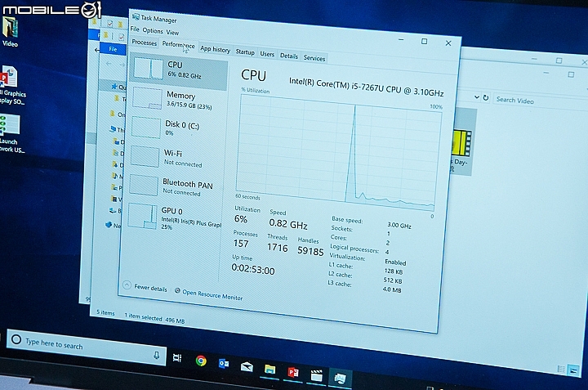The width and height of the screenshot is (588, 390).
Task: Click the L2 cache value 512 KB
Action: 393,280
